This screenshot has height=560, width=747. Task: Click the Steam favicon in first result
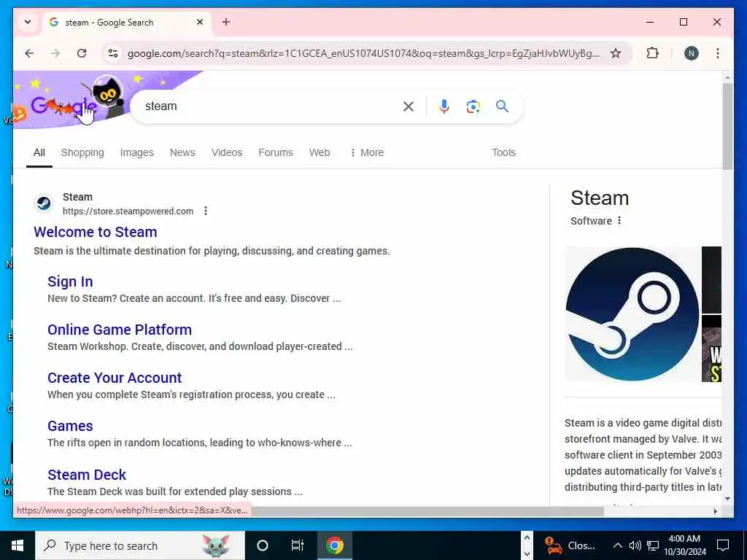(44, 203)
